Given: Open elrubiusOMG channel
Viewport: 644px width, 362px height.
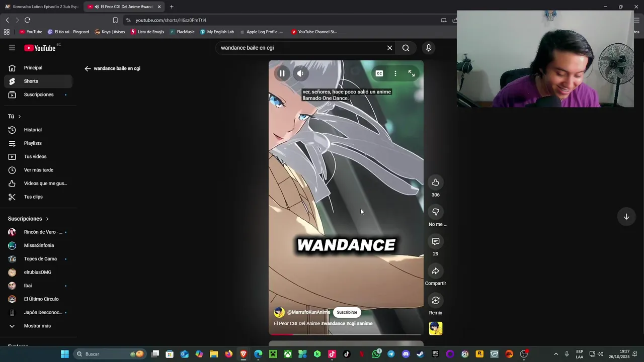Looking at the screenshot, I should click(38, 272).
